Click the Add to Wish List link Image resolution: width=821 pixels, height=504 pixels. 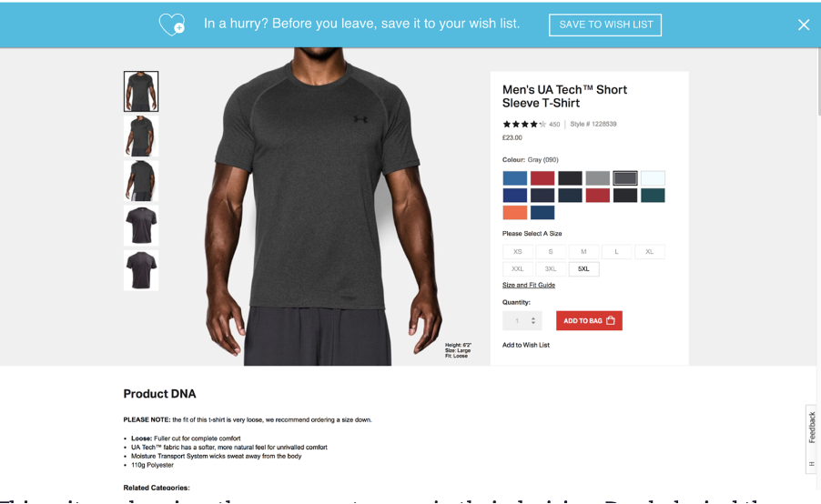[526, 345]
